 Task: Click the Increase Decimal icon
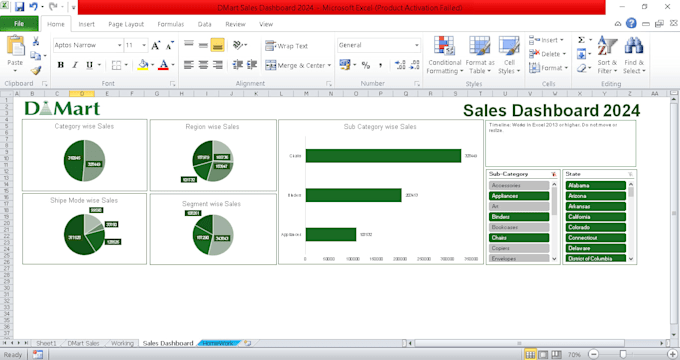400,65
